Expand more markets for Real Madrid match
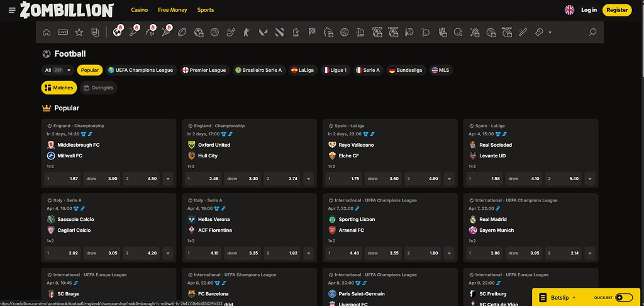The height and width of the screenshot is (306, 644). click(590, 253)
